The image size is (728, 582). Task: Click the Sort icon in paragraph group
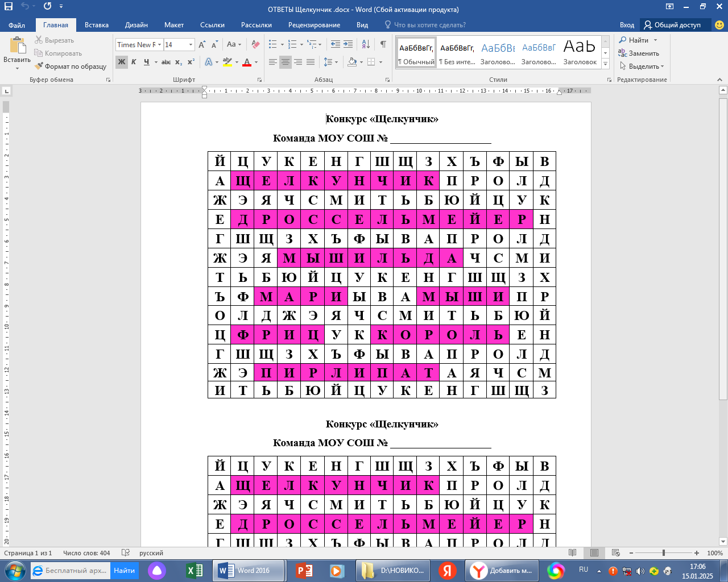pyautogui.click(x=366, y=44)
